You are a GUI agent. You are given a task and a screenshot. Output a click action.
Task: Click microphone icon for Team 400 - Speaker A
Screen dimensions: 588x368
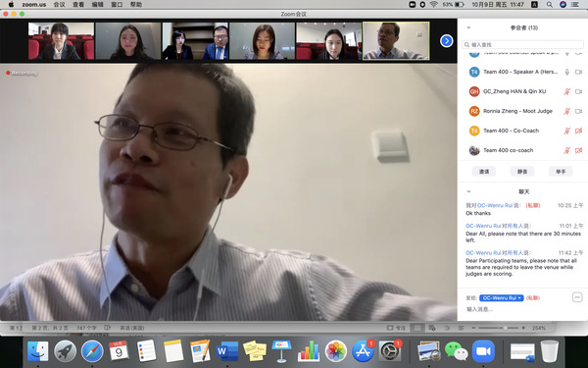(x=567, y=72)
